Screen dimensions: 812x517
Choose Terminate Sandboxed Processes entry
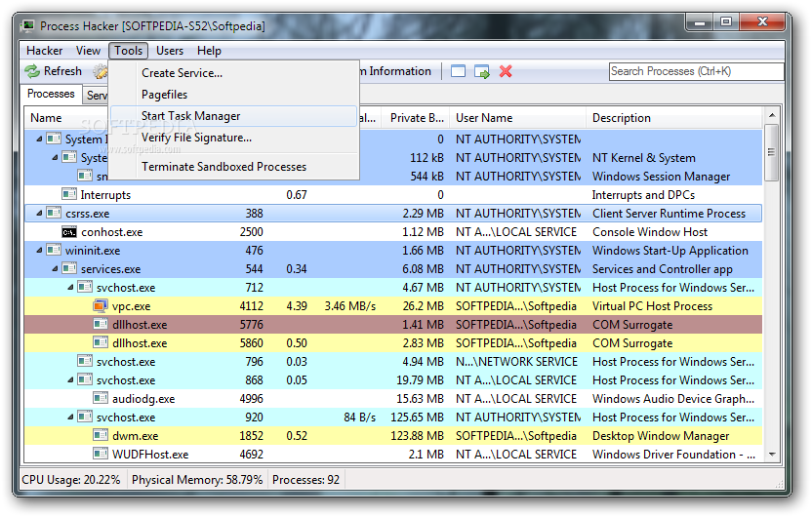pyautogui.click(x=234, y=167)
